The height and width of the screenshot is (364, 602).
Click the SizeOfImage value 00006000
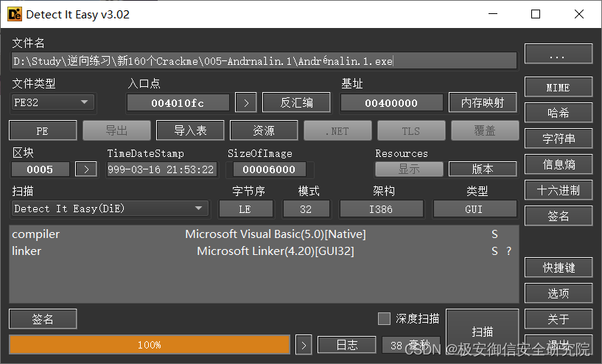pyautogui.click(x=269, y=169)
